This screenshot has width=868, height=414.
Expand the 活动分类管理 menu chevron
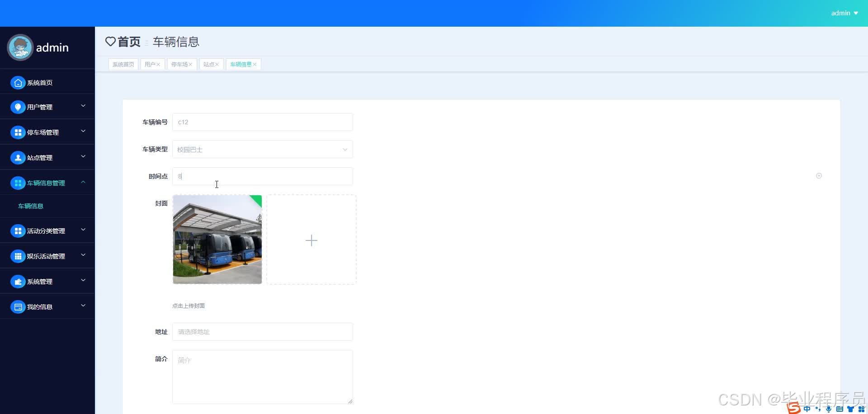(83, 230)
